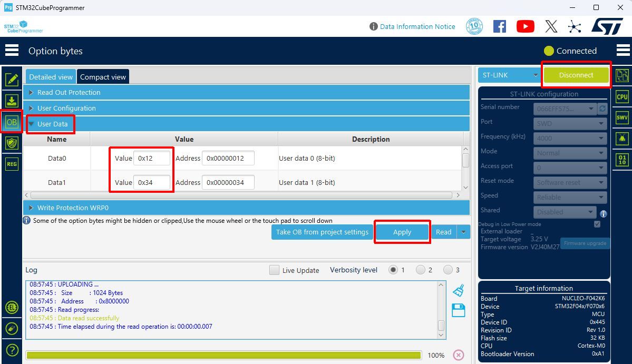The image size is (632, 364).
Task: Open the Frequency (kHz) dropdown
Action: [570, 138]
